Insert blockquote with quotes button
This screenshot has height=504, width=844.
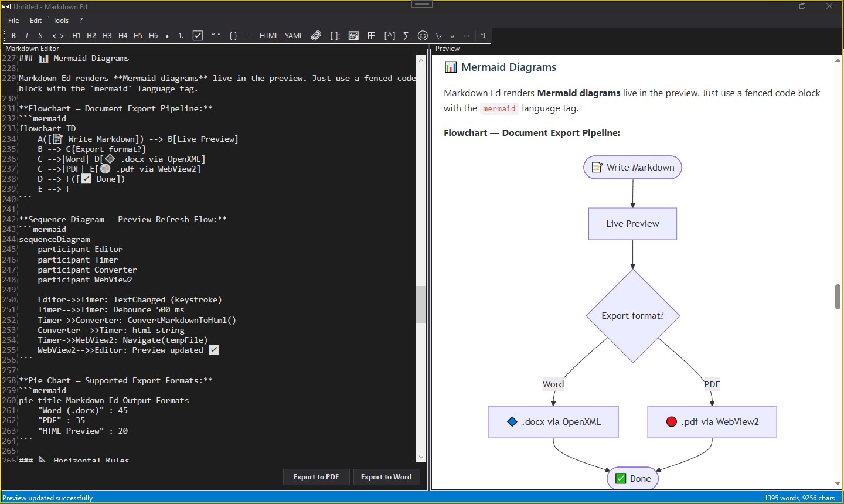216,36
